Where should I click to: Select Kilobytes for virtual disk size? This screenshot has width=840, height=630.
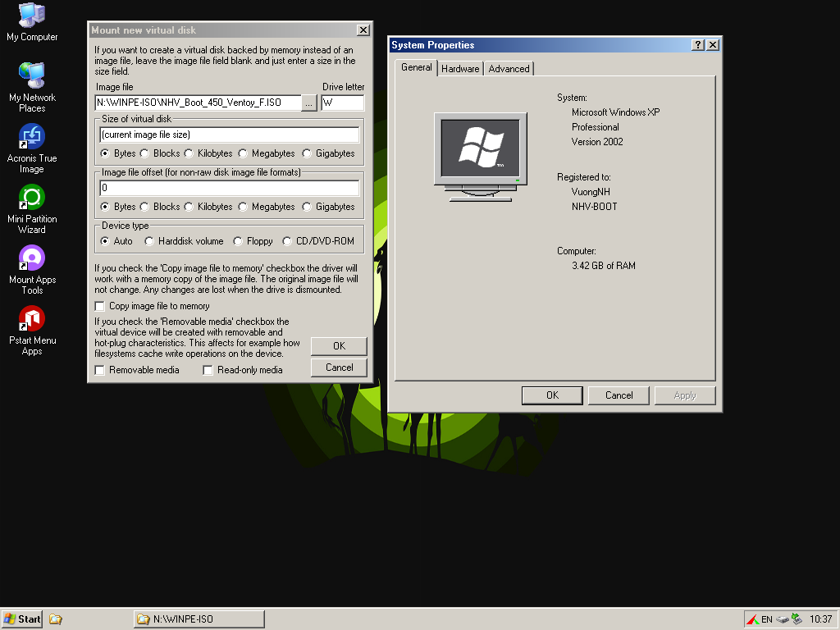(208, 153)
